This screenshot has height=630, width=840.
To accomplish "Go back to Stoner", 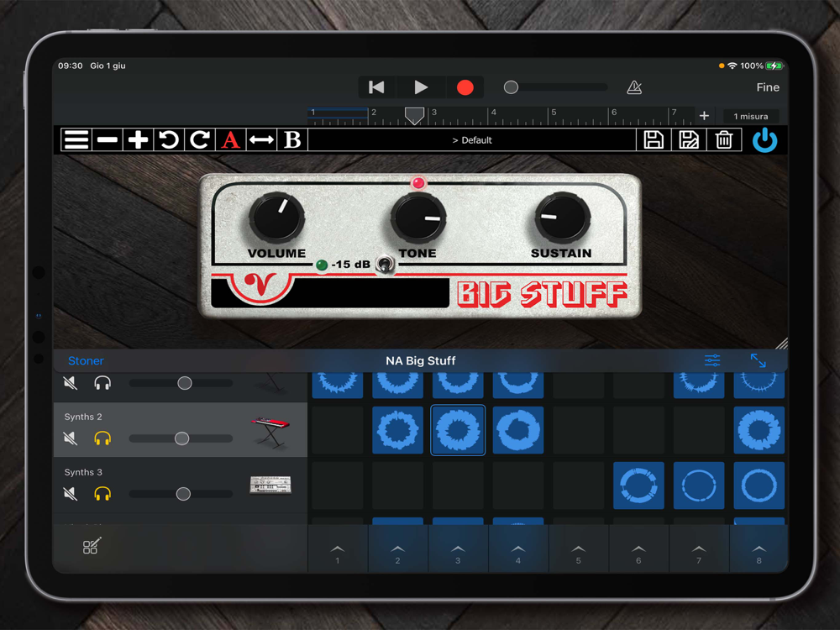I will coord(86,360).
